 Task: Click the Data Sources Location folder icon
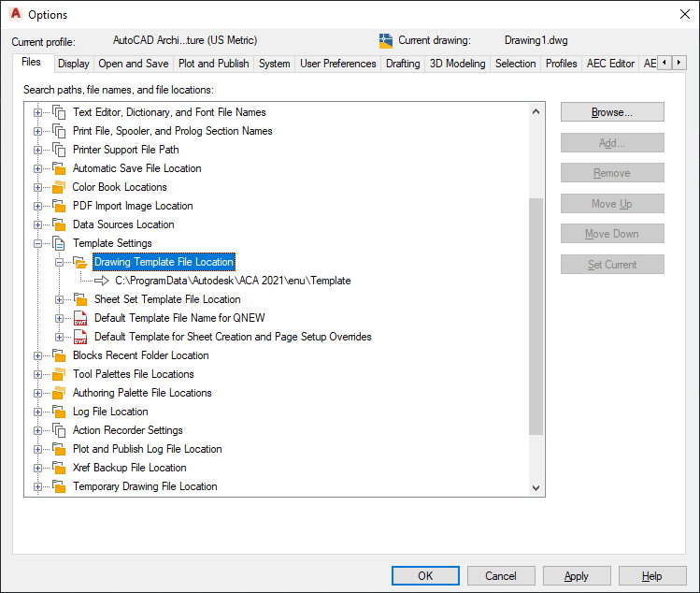(x=59, y=224)
